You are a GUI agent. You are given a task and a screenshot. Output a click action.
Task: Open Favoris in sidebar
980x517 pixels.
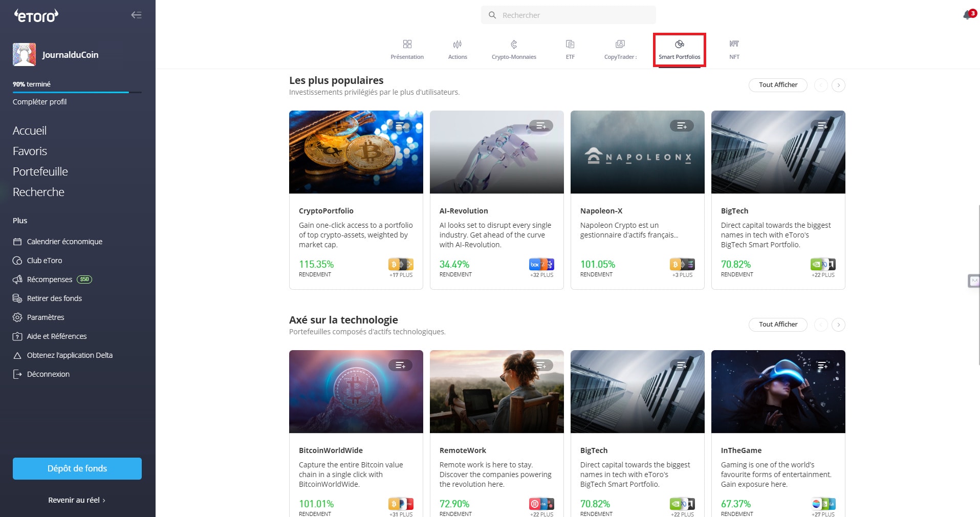[x=30, y=151]
